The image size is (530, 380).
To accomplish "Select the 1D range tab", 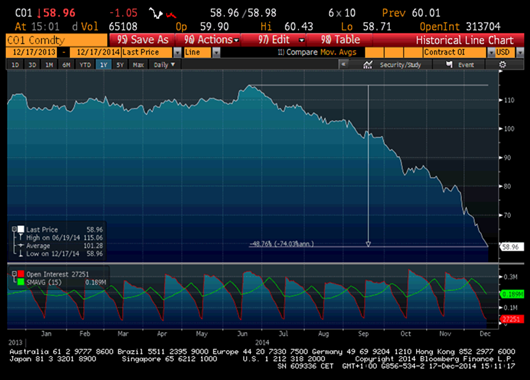I will pos(15,65).
